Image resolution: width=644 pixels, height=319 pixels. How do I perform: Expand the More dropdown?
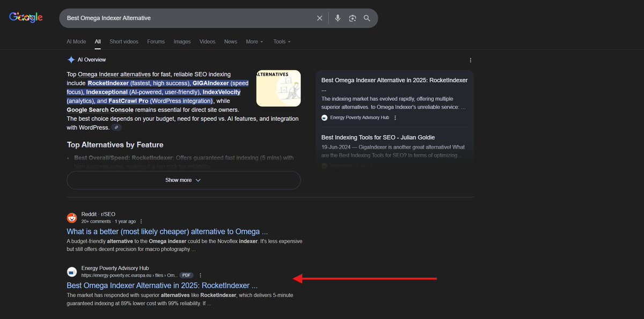click(254, 42)
